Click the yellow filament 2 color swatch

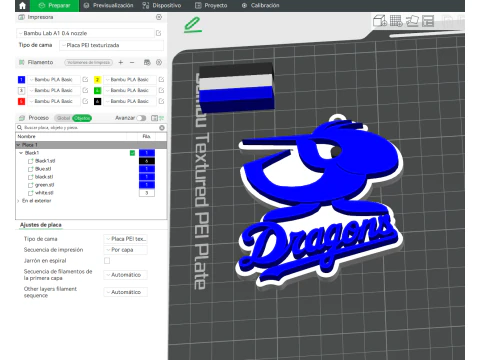click(97, 80)
